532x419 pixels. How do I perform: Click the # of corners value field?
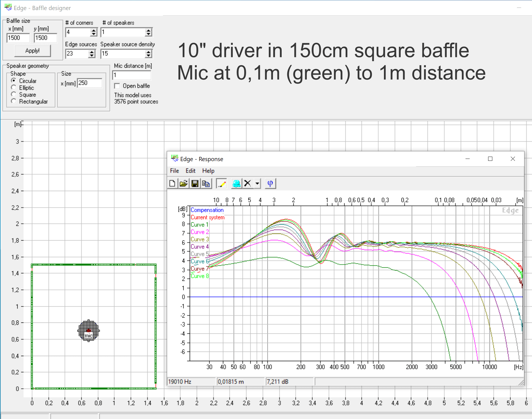(78, 32)
